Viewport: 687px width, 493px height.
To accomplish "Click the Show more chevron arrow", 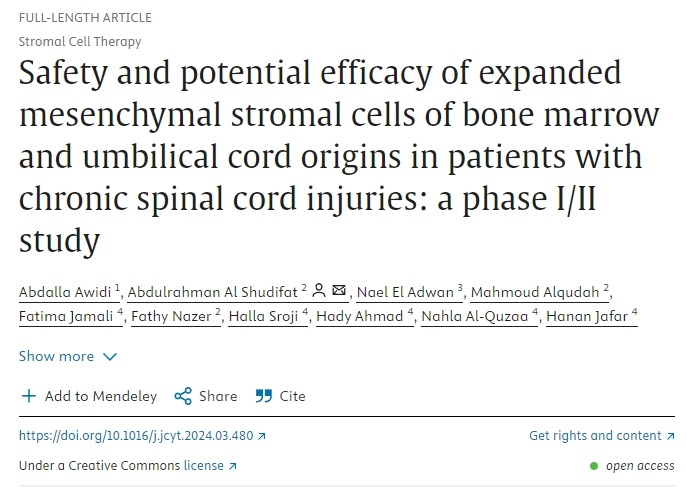I will pyautogui.click(x=110, y=357).
